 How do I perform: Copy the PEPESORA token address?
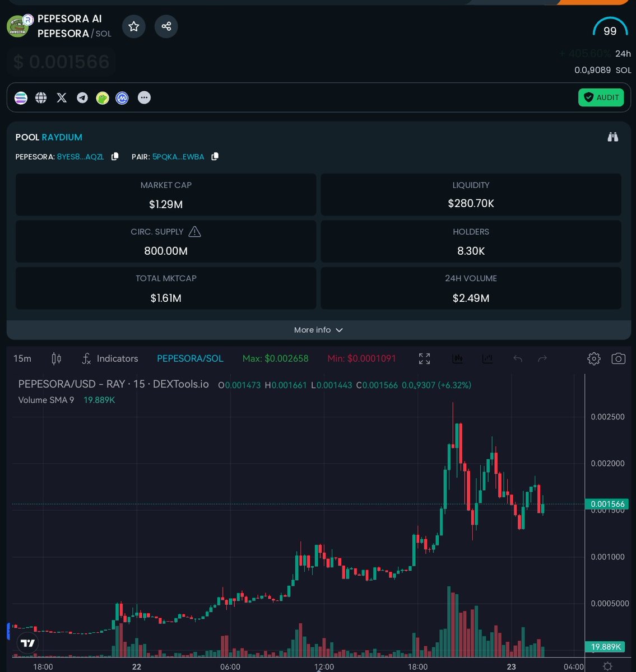tap(115, 157)
